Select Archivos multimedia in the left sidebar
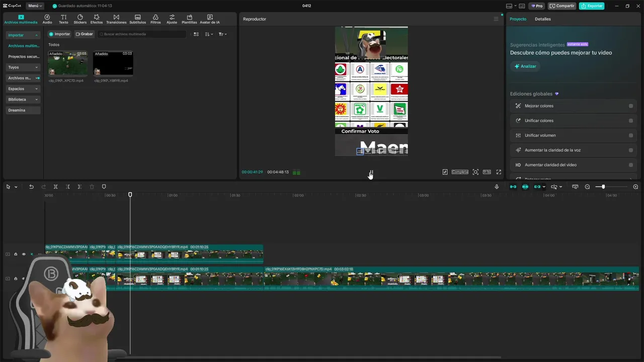The width and height of the screenshot is (644, 362). pos(23,46)
